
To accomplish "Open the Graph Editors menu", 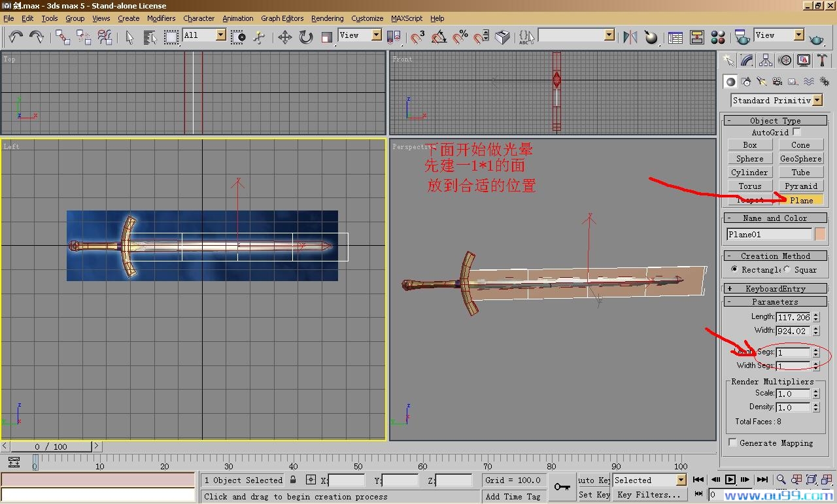I will click(x=282, y=18).
